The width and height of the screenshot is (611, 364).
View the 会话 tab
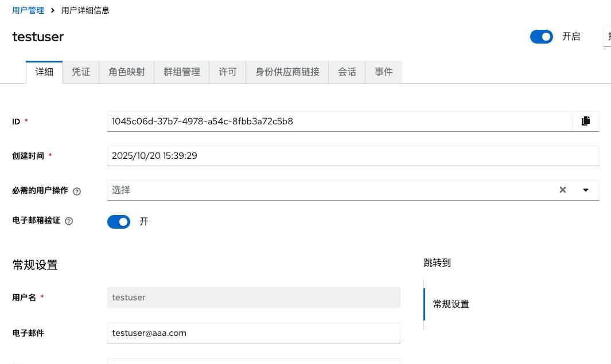[347, 72]
